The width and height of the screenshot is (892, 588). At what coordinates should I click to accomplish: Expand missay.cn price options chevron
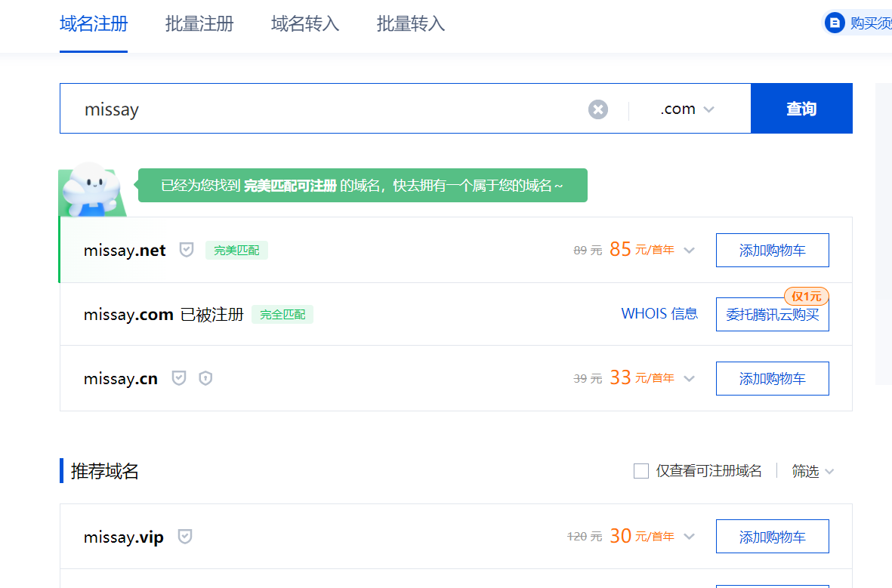coord(689,379)
